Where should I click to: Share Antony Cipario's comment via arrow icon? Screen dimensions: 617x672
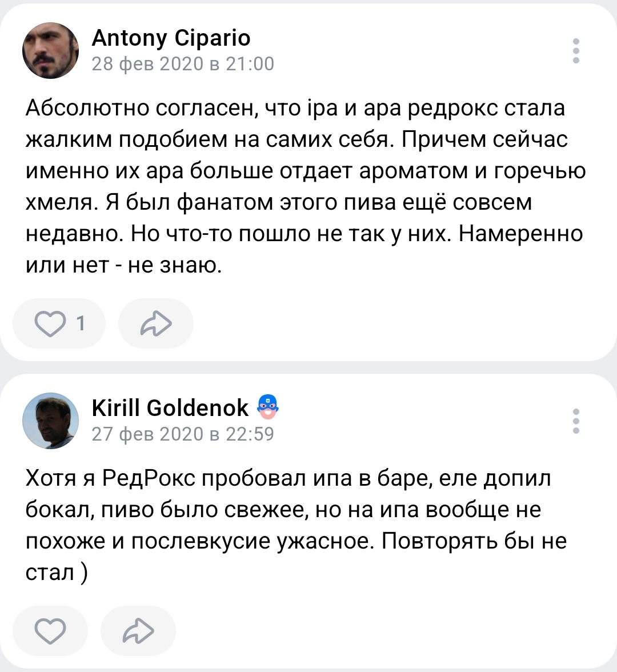point(155,324)
